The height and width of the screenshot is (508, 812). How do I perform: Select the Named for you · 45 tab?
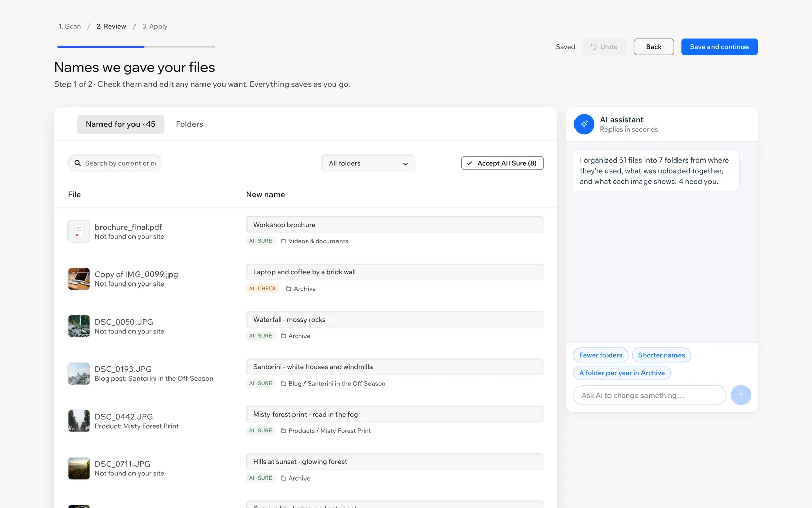[120, 124]
